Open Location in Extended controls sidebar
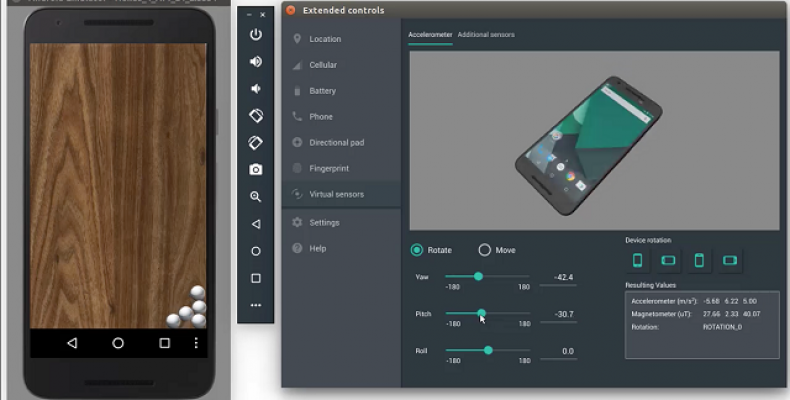This screenshot has width=790, height=400. pyautogui.click(x=341, y=39)
